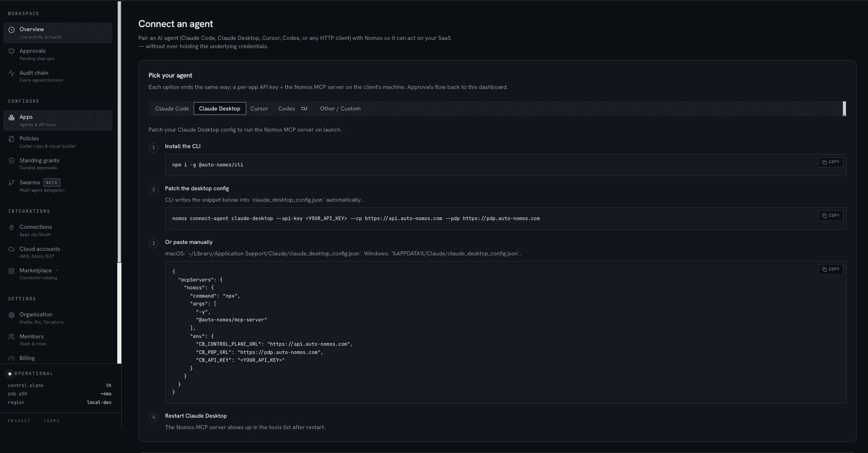Image resolution: width=868 pixels, height=453 pixels.
Task: Click the Standing grants shield icon
Action: point(11,161)
